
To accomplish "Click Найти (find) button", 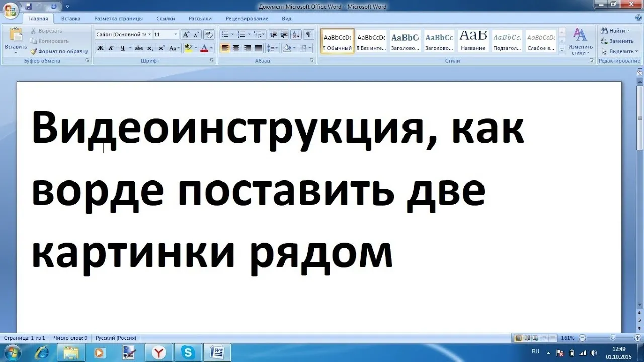I will click(615, 31).
